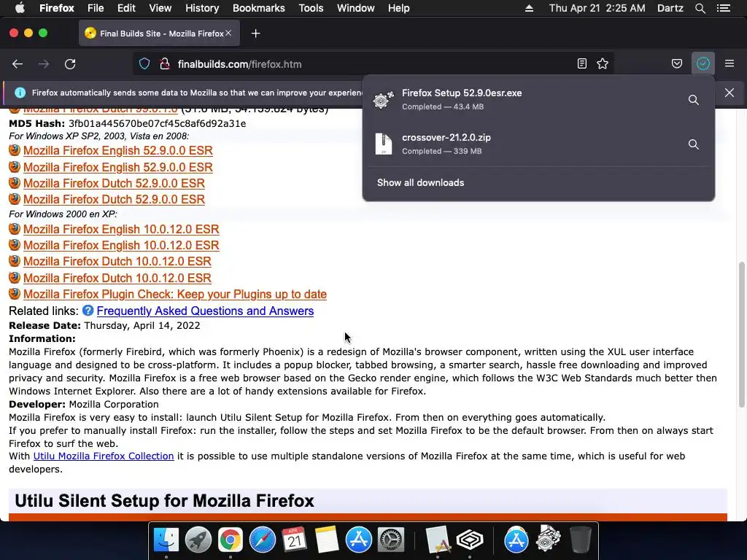
Task: Open the Window menu
Action: coord(356,8)
